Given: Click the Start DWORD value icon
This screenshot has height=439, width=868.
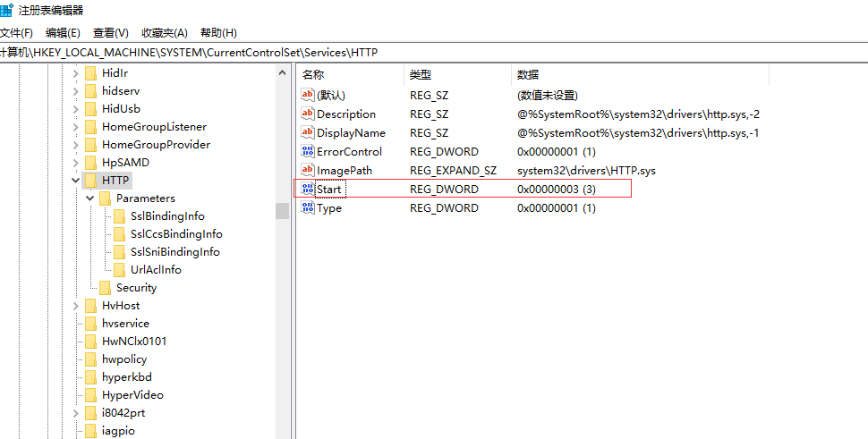Looking at the screenshot, I should coord(307,189).
